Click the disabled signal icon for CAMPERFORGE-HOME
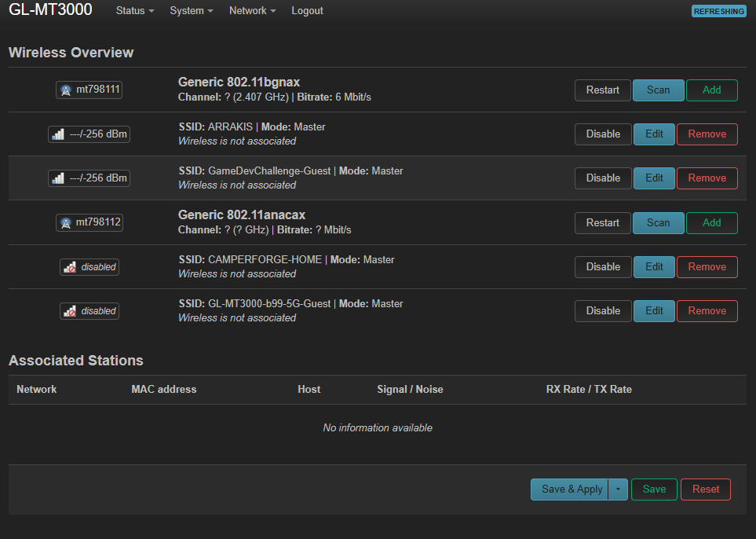756x539 pixels. tap(71, 267)
